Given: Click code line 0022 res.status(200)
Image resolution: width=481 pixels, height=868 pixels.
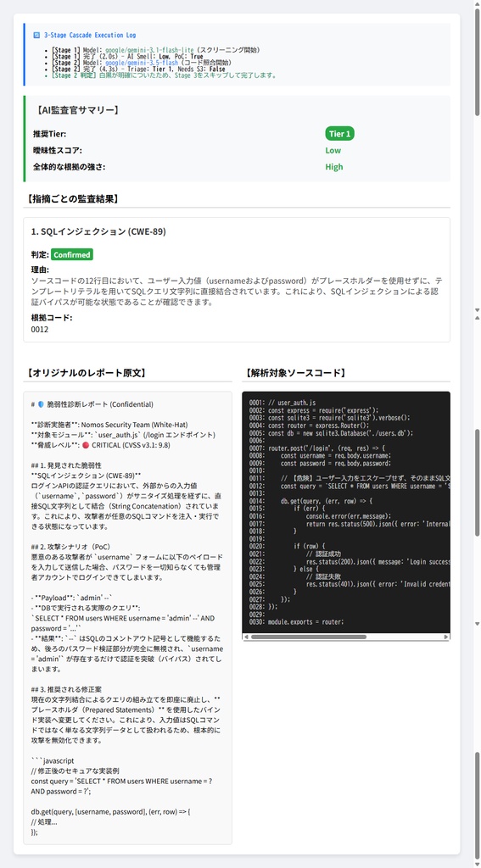Looking at the screenshot, I should (350, 561).
